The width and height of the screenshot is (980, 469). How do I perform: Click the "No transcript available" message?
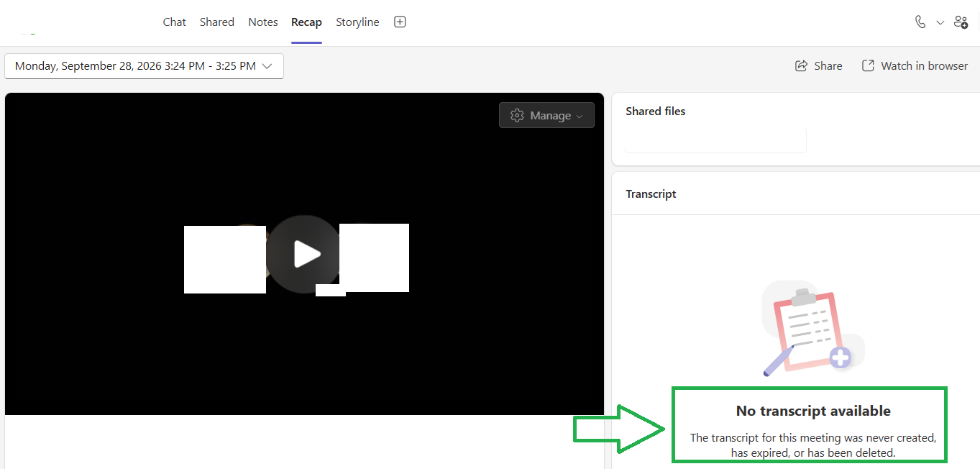(813, 411)
